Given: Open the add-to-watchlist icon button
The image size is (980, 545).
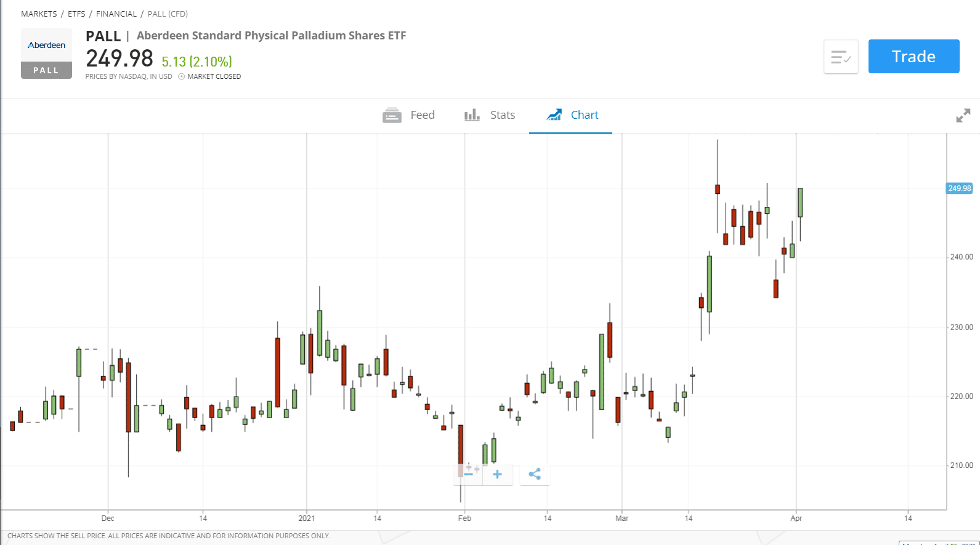Looking at the screenshot, I should pyautogui.click(x=841, y=57).
